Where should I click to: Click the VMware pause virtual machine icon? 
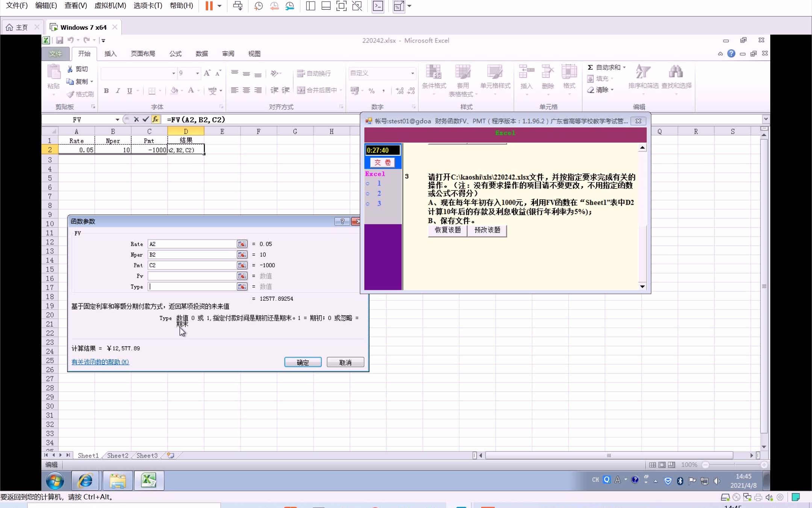tap(209, 6)
